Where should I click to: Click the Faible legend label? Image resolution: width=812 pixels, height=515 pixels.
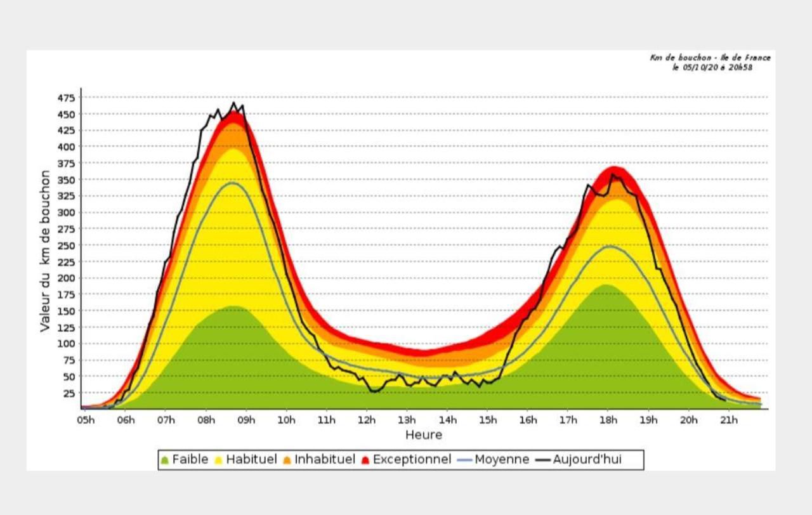point(190,459)
